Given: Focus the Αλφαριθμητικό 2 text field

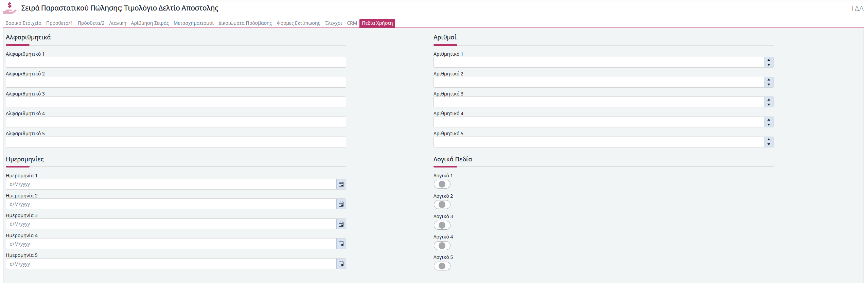Looking at the screenshot, I should (x=176, y=82).
